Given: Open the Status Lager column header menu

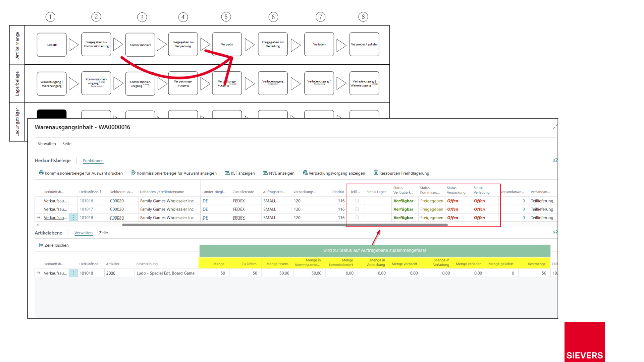Looking at the screenshot, I should [376, 192].
